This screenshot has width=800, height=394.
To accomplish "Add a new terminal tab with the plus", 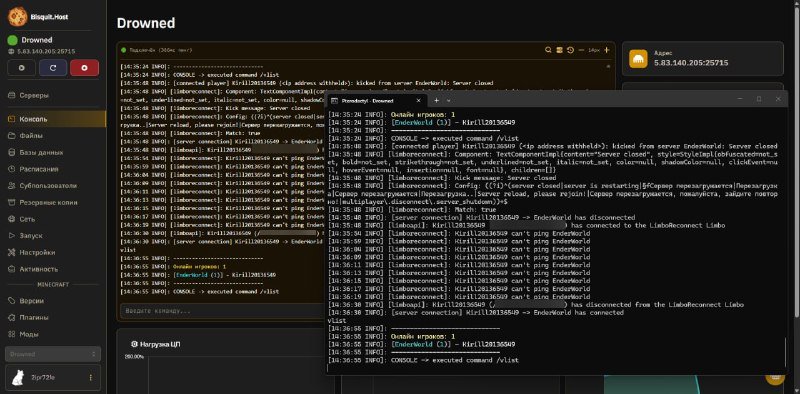I will pyautogui.click(x=436, y=101).
